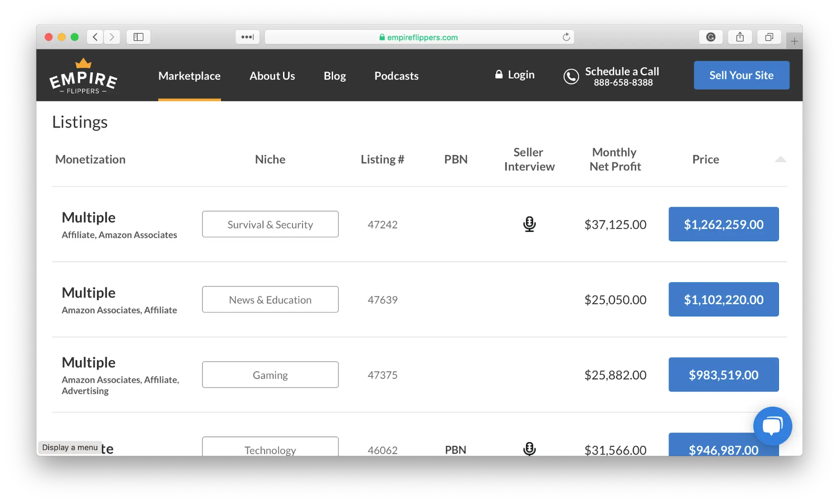Screen dimensions: 839x504
Task: Click the lock icon next to Login
Action: pos(499,74)
